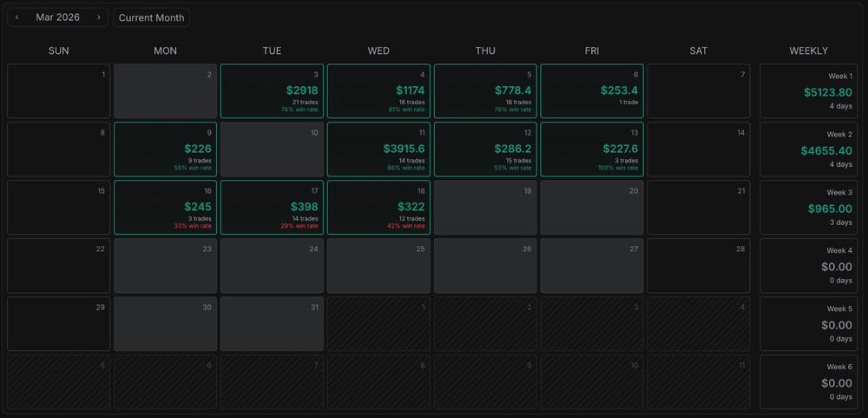Screen dimensions: 868x418
Task: Select empty March 10 day cell
Action: pos(272,149)
